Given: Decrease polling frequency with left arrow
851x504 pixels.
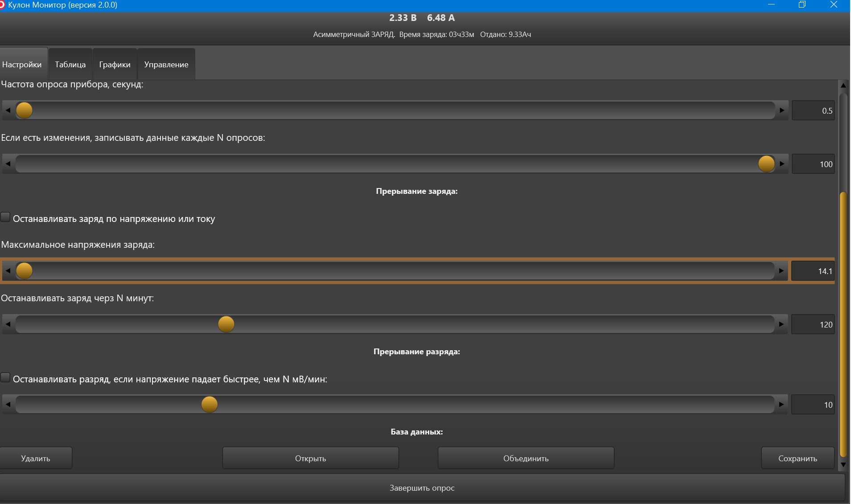Looking at the screenshot, I should [x=8, y=111].
